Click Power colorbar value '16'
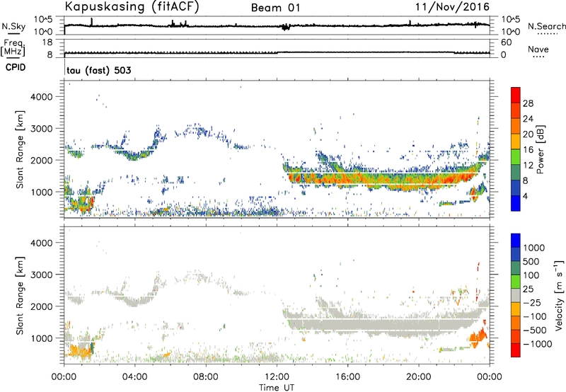Screen dimensions: 566x392 pos(528,150)
